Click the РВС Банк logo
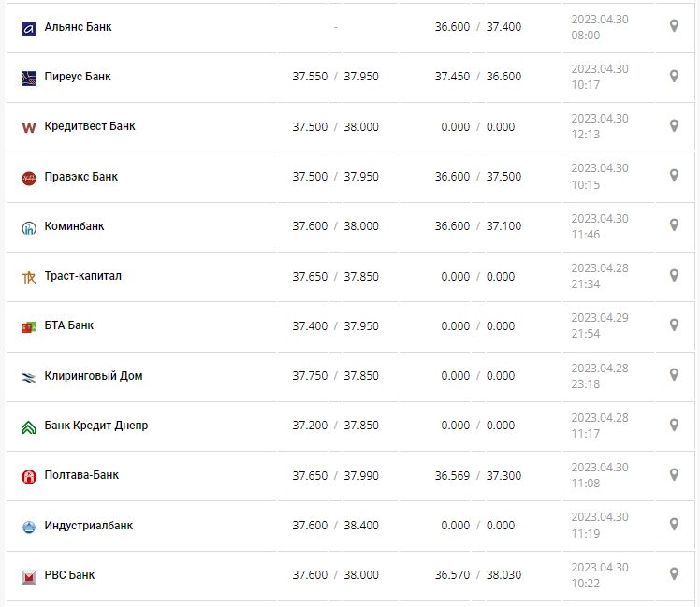700x607 pixels. [x=29, y=576]
